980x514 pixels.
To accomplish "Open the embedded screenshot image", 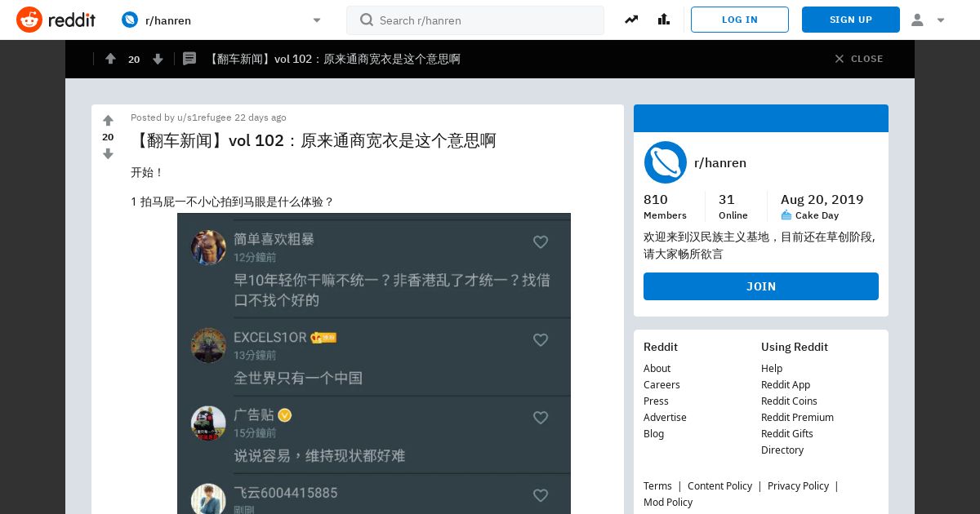I will (x=374, y=364).
